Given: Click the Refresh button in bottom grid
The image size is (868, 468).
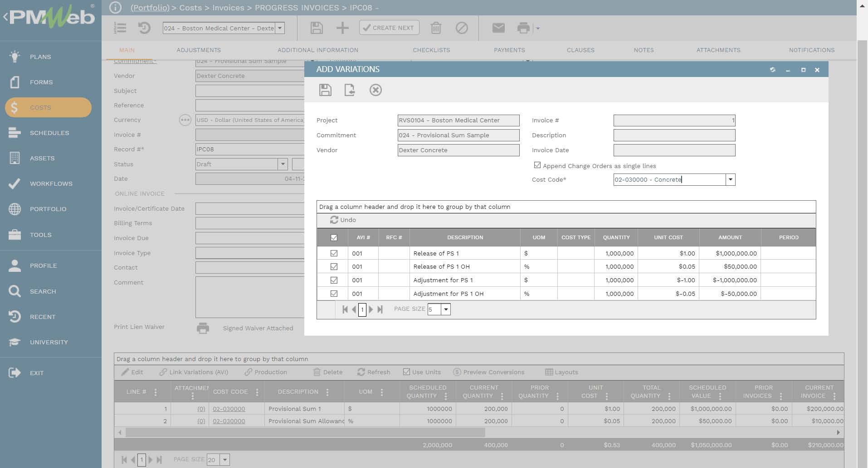Looking at the screenshot, I should coord(374,372).
